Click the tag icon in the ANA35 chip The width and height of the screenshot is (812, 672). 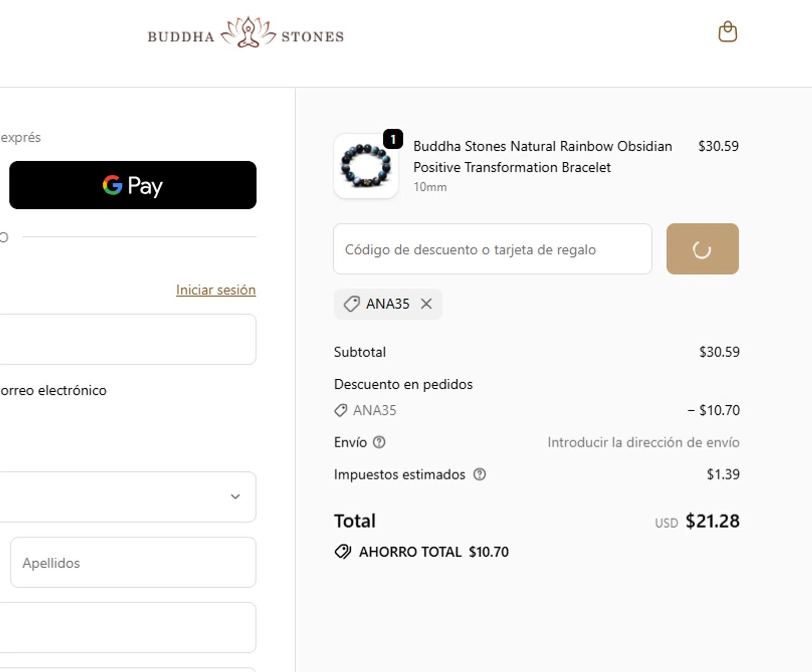[x=352, y=304]
